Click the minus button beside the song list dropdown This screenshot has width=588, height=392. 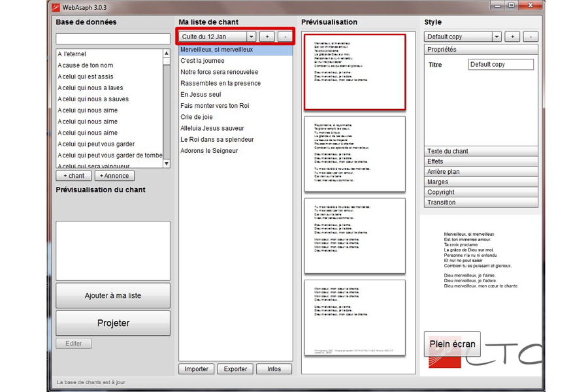tap(285, 37)
